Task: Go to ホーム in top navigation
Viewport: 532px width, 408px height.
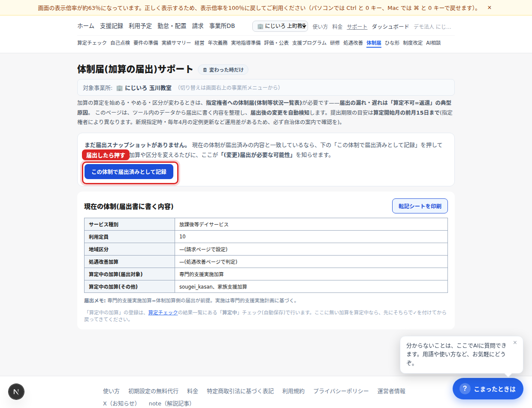Action: tap(86, 26)
